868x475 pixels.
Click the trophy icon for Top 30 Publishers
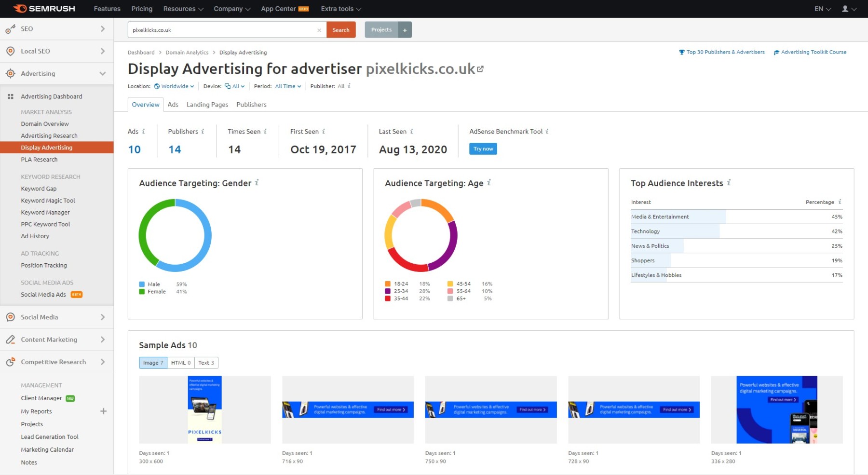(x=682, y=52)
